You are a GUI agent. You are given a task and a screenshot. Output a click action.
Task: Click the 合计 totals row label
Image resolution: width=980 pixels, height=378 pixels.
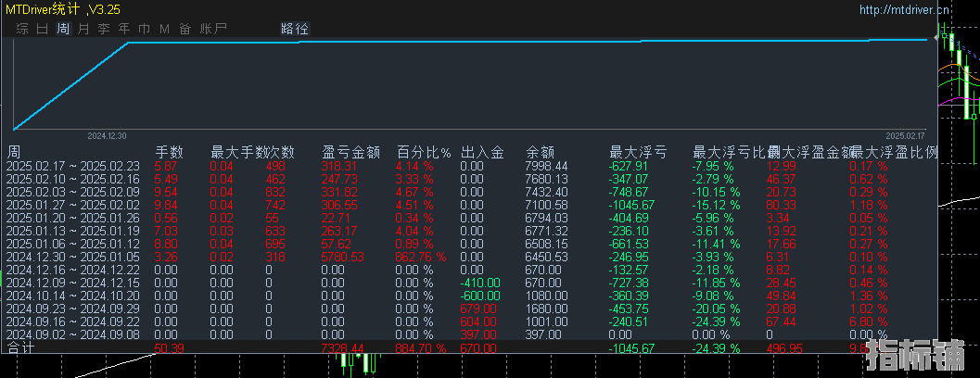coord(19,347)
